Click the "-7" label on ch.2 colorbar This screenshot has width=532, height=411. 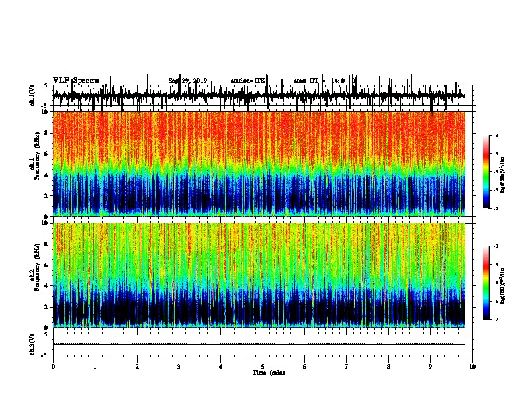[495, 320]
